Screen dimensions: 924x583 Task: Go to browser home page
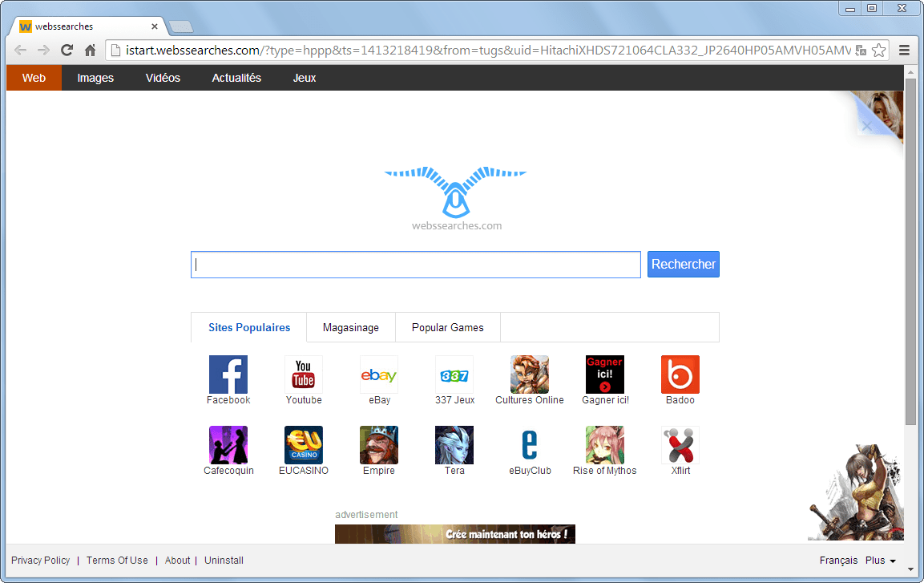pos(90,50)
